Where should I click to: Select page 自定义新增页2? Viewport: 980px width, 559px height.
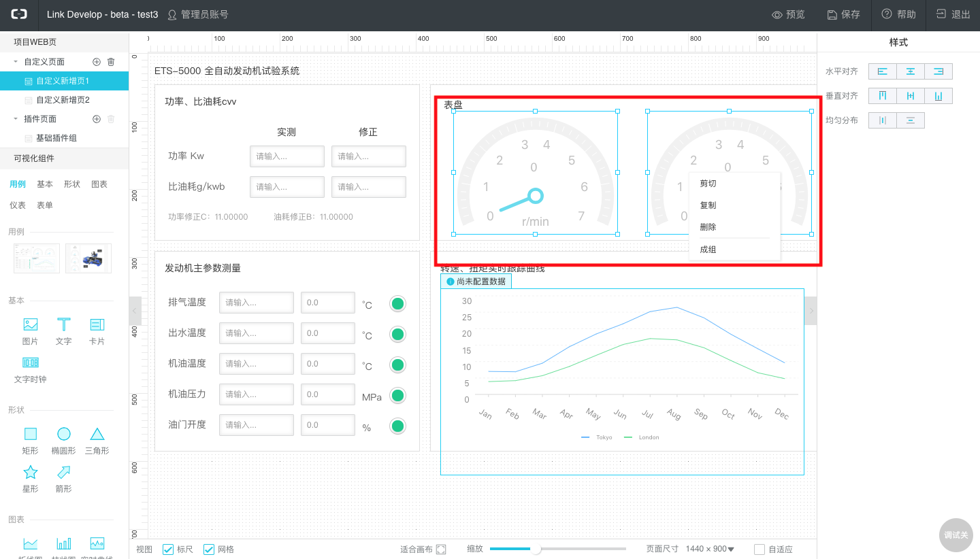pyautogui.click(x=64, y=100)
